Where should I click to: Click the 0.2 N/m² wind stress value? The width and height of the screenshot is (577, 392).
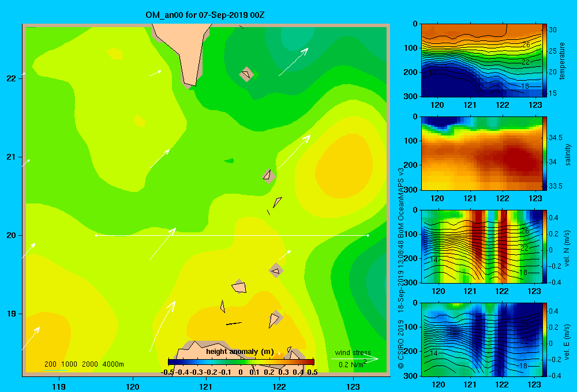click(x=353, y=364)
